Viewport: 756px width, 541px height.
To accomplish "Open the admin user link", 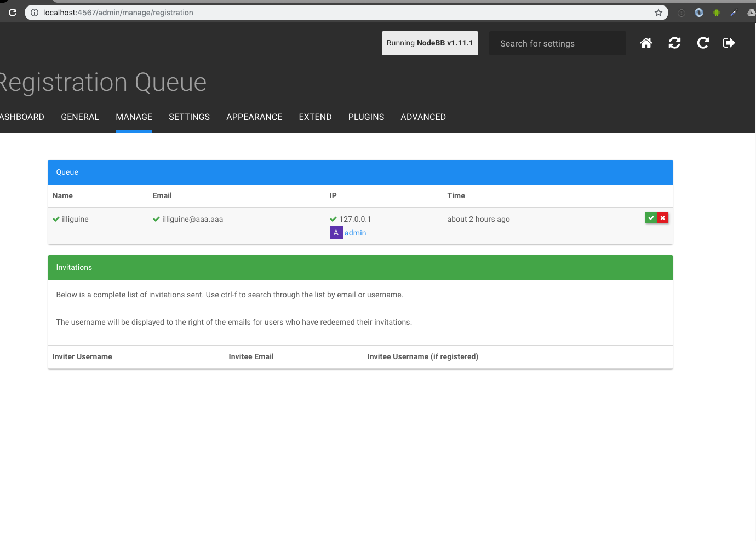I will tap(355, 233).
